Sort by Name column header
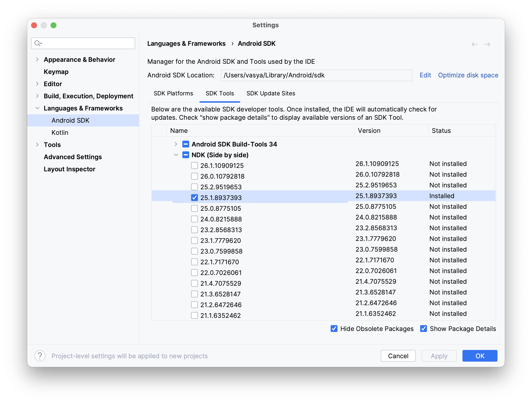Screen dimensions: 532x403 [x=260, y=131]
